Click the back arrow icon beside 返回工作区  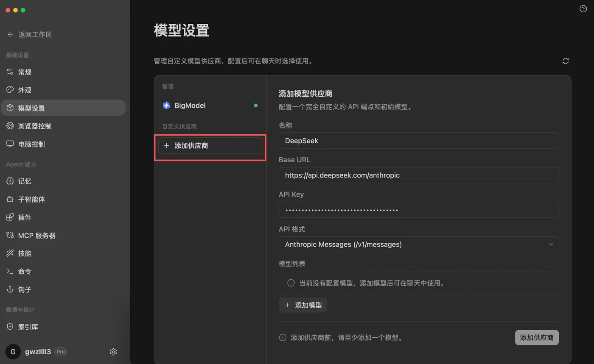click(x=10, y=35)
